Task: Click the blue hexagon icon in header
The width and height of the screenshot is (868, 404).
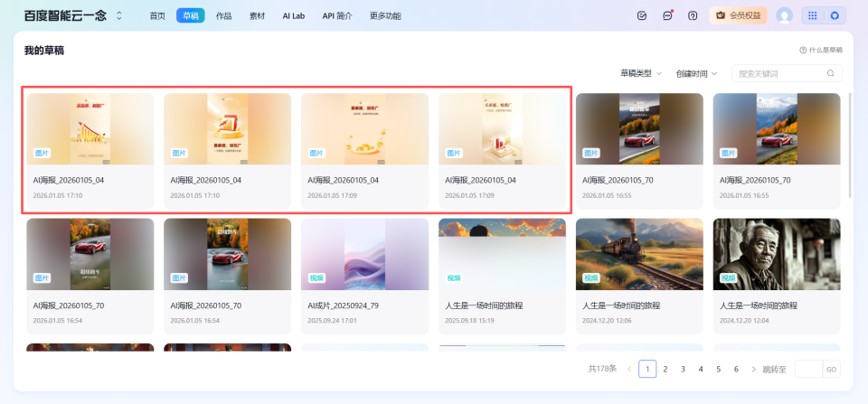Action: [835, 15]
